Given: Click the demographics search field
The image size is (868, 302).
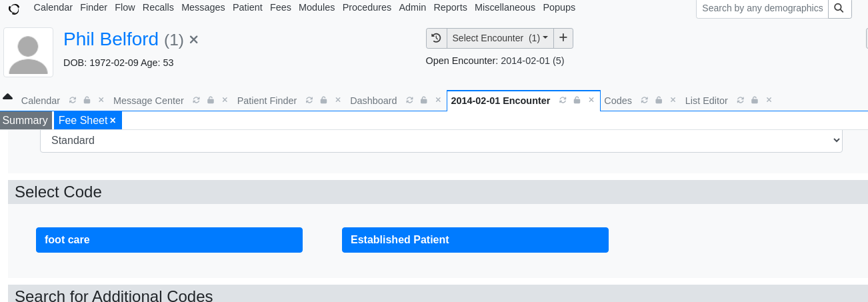Looking at the screenshot, I should (x=762, y=8).
